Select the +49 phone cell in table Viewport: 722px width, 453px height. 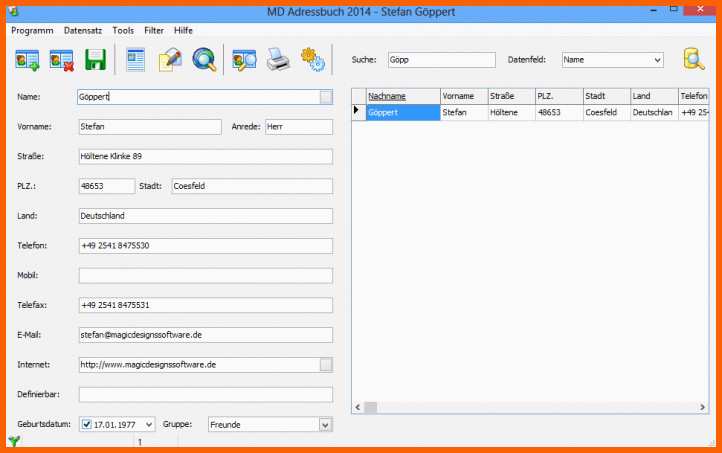[x=693, y=112]
